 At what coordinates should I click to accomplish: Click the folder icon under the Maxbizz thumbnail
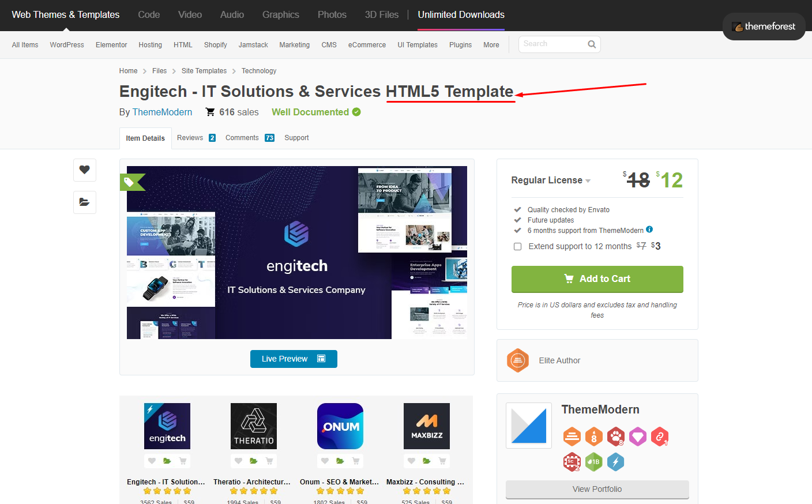point(427,461)
